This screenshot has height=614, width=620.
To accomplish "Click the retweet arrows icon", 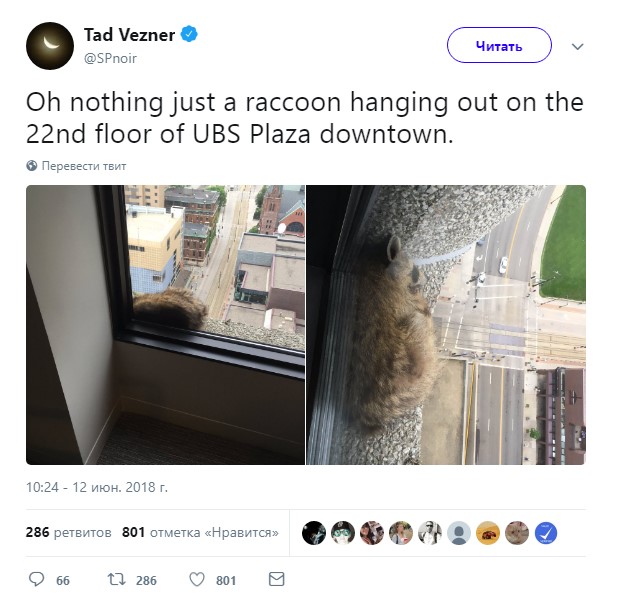I will pos(117,580).
